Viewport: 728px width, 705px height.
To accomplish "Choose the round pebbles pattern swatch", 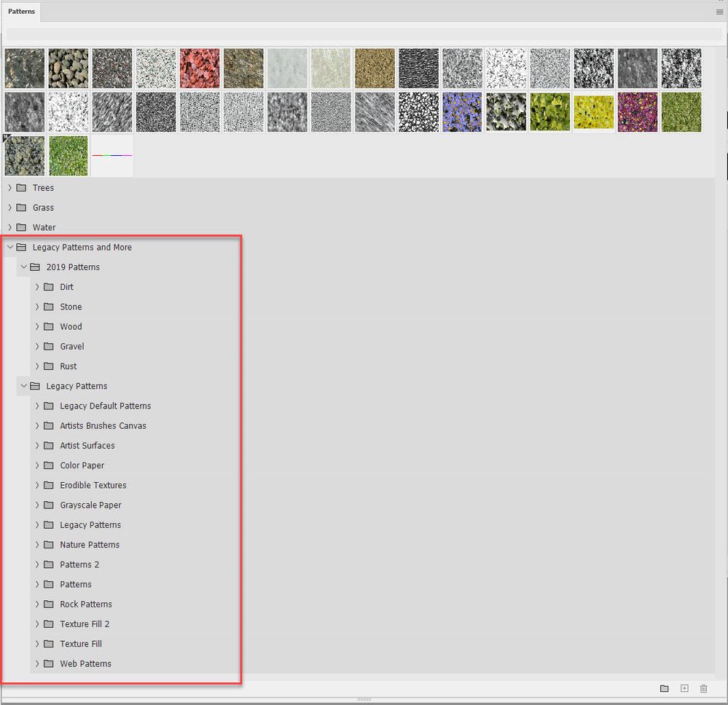I will tap(69, 68).
